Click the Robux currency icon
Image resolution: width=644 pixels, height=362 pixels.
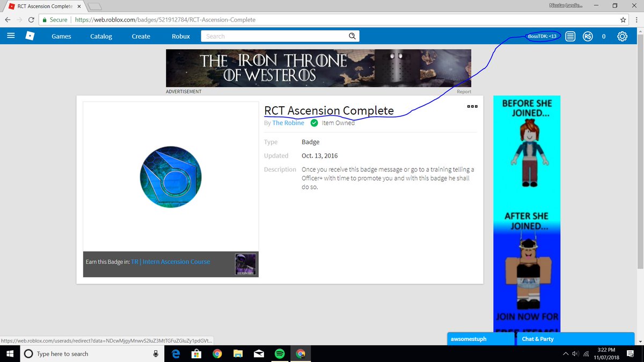pyautogui.click(x=588, y=36)
